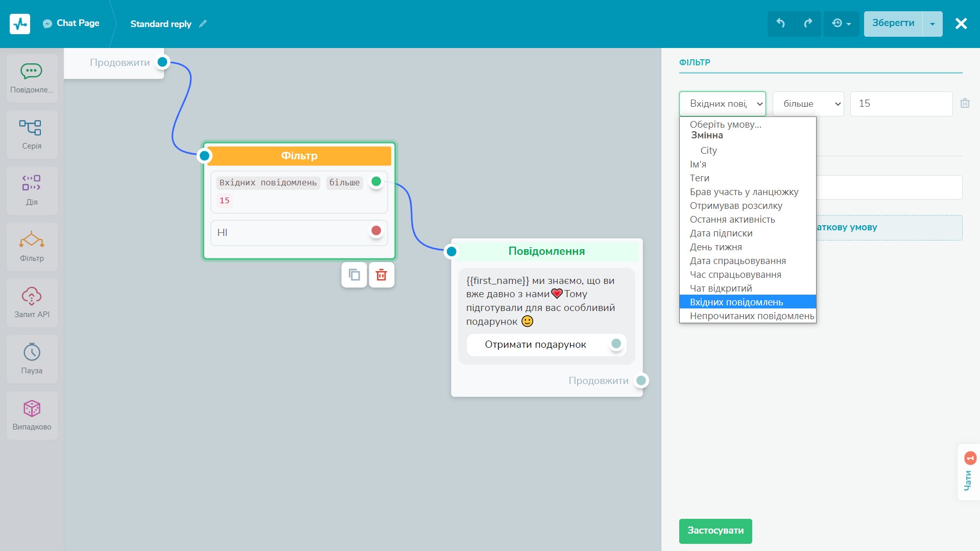Click the green condition-met output connector
This screenshot has height=551, width=980.
pyautogui.click(x=376, y=181)
